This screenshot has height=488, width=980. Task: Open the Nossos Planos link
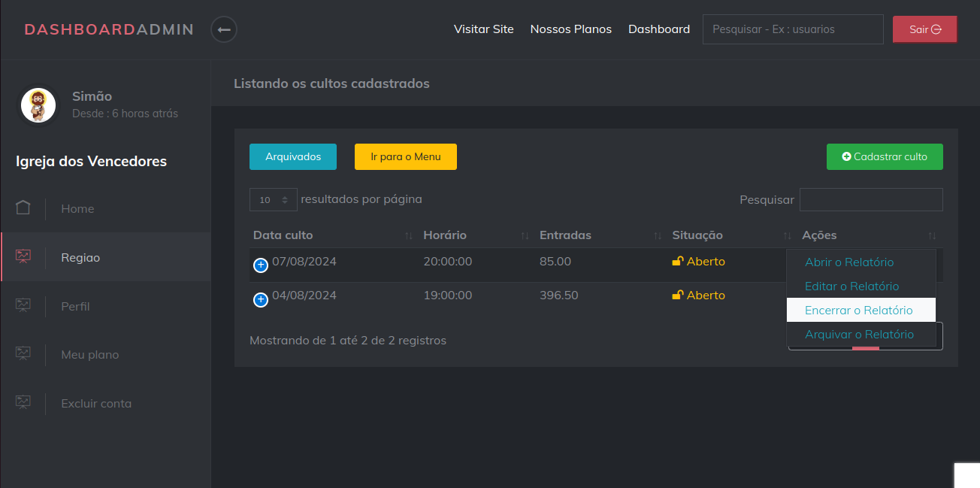570,29
